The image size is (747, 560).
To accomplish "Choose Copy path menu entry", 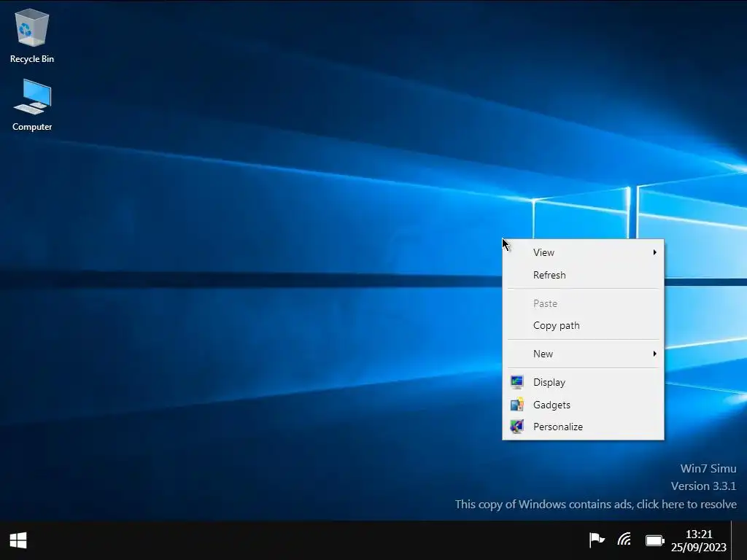I will tap(583, 326).
